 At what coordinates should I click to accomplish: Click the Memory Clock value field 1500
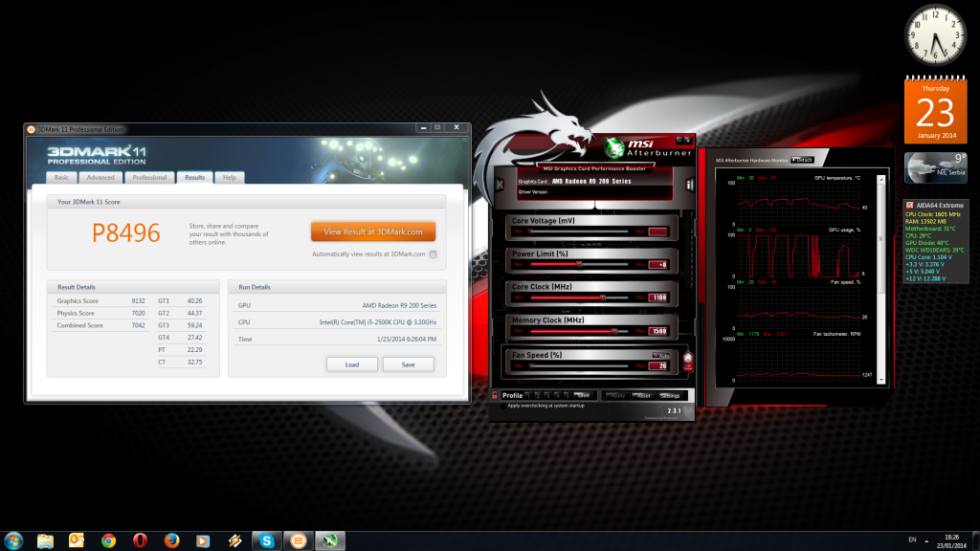pyautogui.click(x=658, y=331)
